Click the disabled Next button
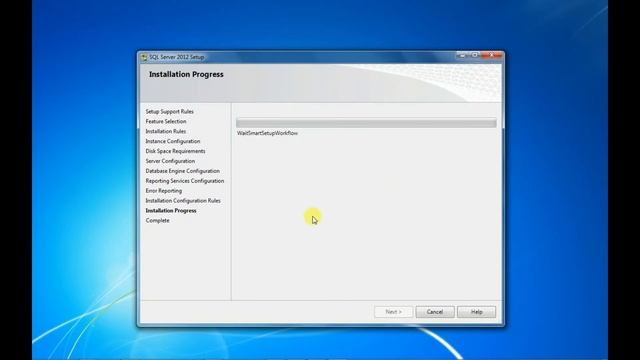This screenshot has height=360, width=640. click(x=393, y=312)
